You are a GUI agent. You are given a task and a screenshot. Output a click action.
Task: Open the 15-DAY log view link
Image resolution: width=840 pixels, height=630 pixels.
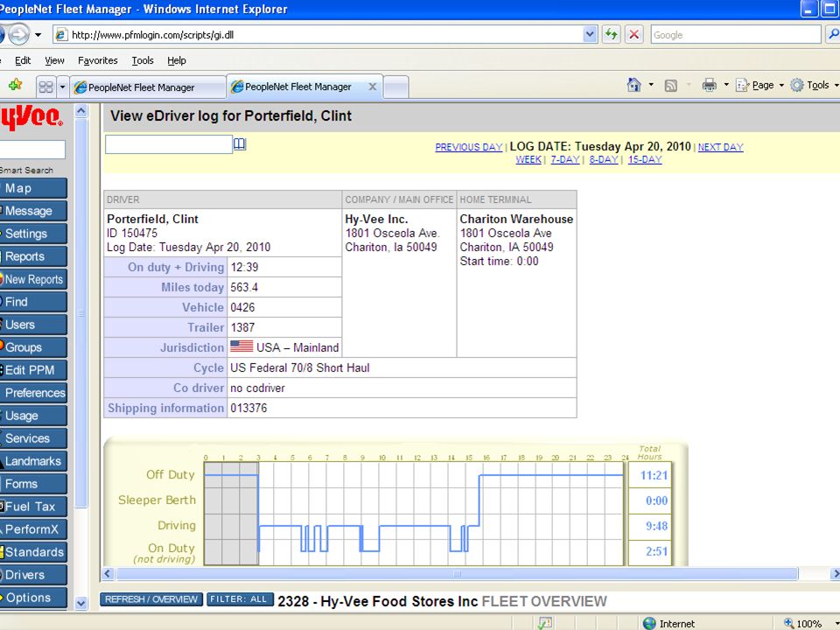(645, 159)
